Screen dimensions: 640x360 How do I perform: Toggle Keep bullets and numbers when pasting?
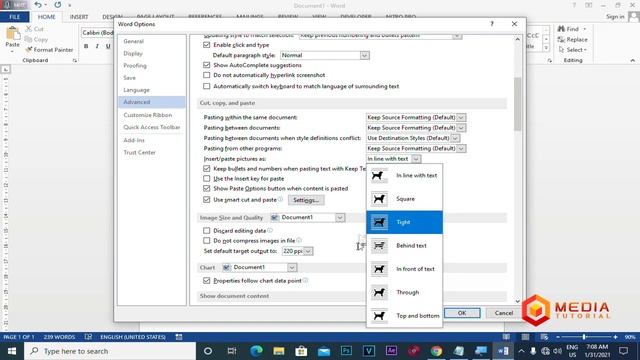(x=207, y=169)
